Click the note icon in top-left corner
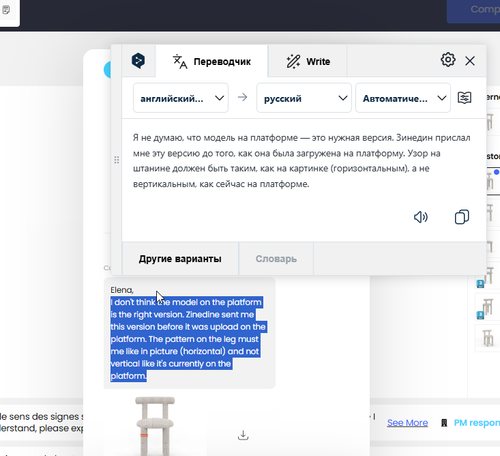 click(x=6, y=10)
